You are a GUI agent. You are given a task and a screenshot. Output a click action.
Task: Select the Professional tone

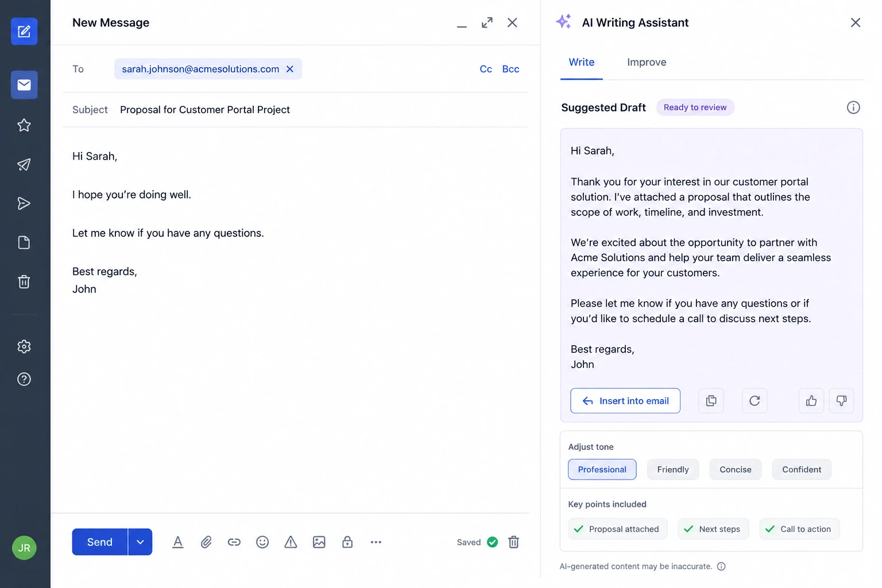coord(602,470)
